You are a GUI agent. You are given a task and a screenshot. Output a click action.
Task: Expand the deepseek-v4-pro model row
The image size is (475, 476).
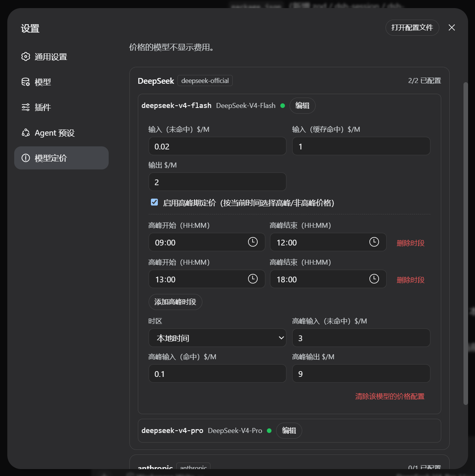pyautogui.click(x=289, y=431)
